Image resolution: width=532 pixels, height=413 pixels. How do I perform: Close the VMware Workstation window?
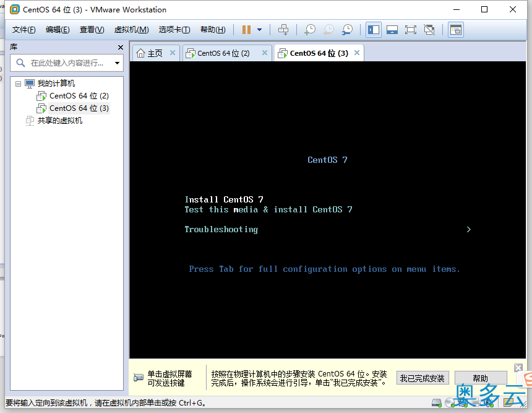(x=513, y=9)
